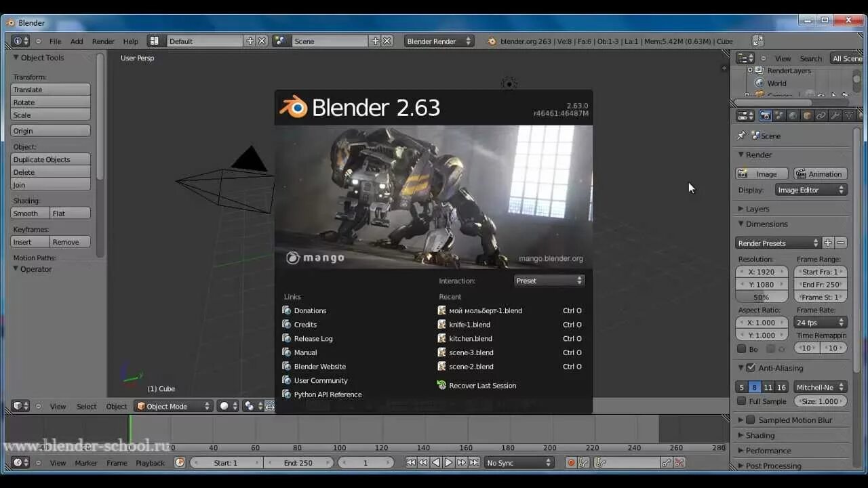The width and height of the screenshot is (868, 488).
Task: Remove render preset with minus
Action: pyautogui.click(x=841, y=243)
